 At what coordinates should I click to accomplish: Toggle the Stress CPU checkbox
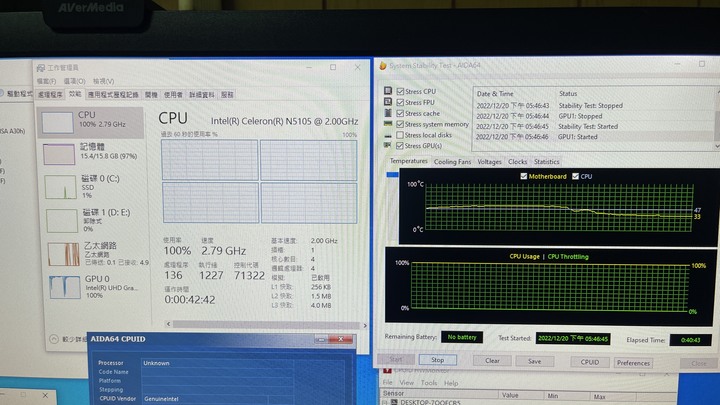point(400,91)
